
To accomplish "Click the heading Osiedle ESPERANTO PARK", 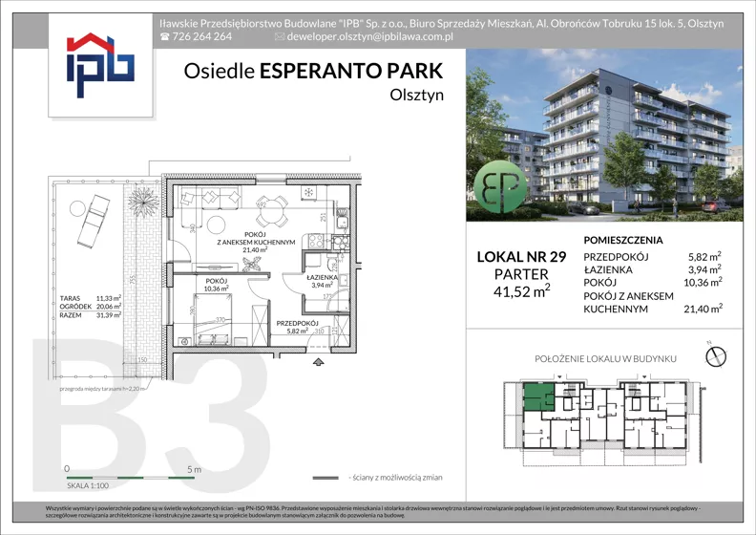I will point(313,71).
